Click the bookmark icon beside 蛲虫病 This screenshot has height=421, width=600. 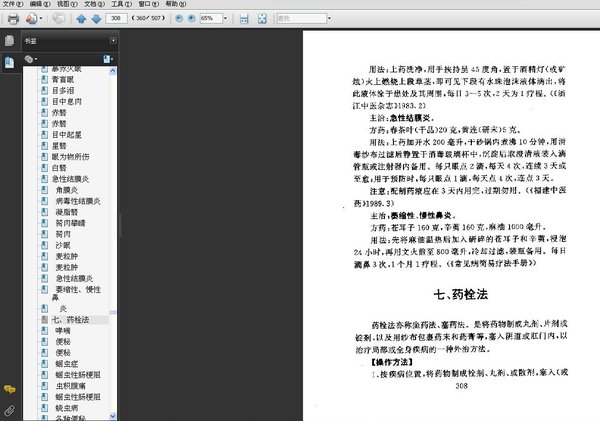pos(44,408)
